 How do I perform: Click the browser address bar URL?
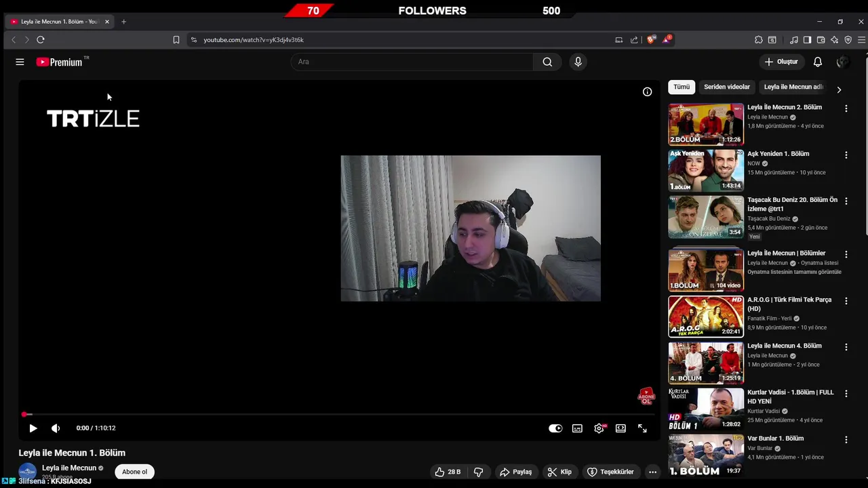[x=254, y=40]
